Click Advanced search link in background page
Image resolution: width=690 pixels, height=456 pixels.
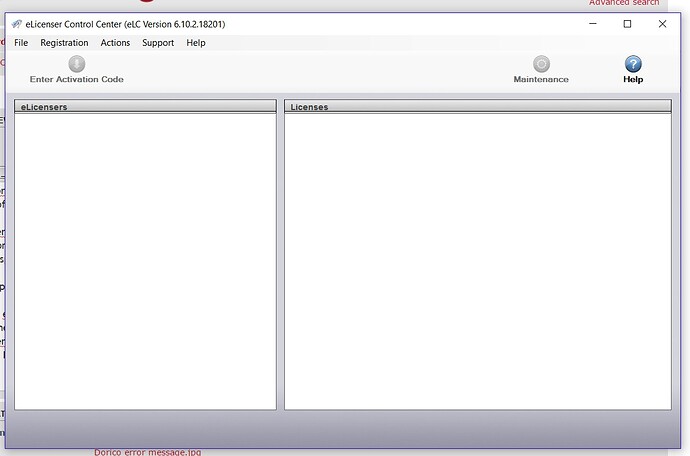coord(624,3)
